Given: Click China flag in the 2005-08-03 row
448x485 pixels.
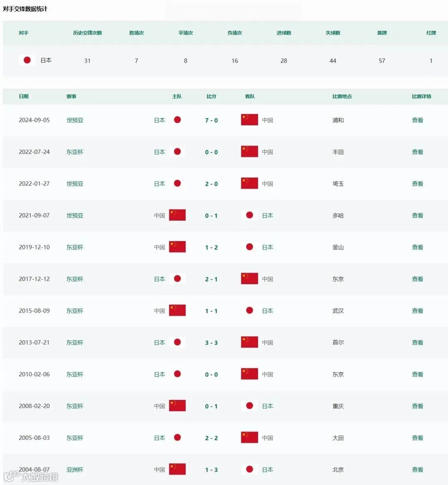Looking at the screenshot, I should (249, 437).
